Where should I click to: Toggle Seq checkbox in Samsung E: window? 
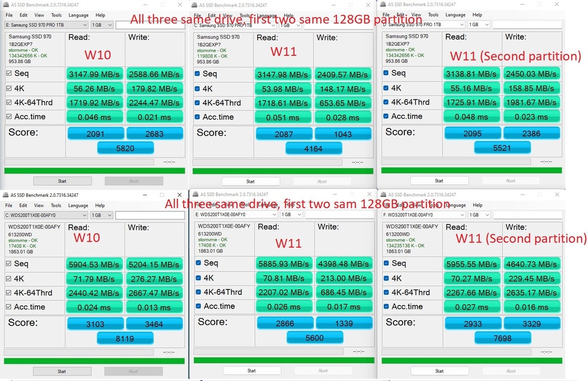tap(9, 73)
